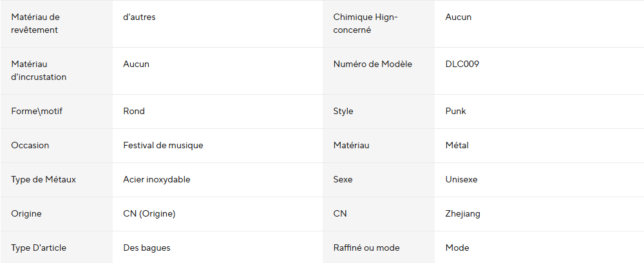Select the "Acier inoxydable" value
Viewport: 644px width, 263px height.
(x=156, y=180)
